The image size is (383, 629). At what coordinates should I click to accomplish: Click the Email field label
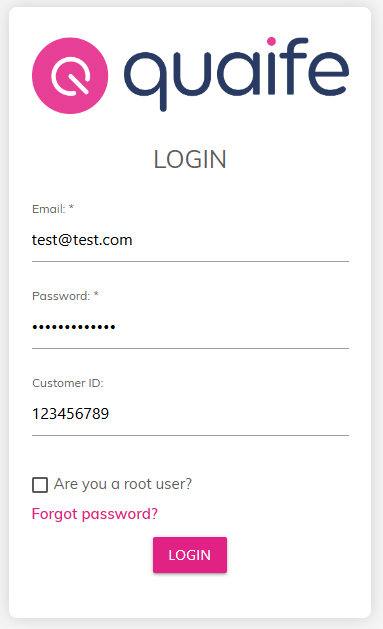pos(49,209)
